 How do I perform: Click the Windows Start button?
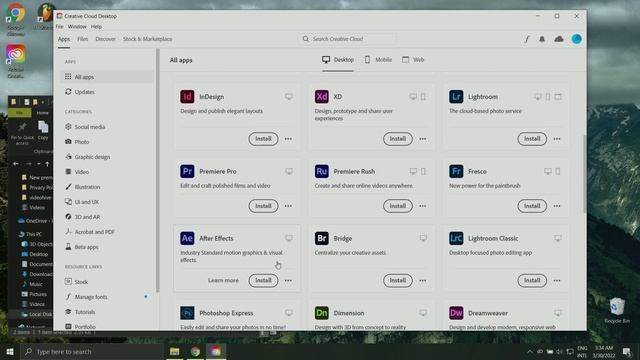[x=10, y=351]
